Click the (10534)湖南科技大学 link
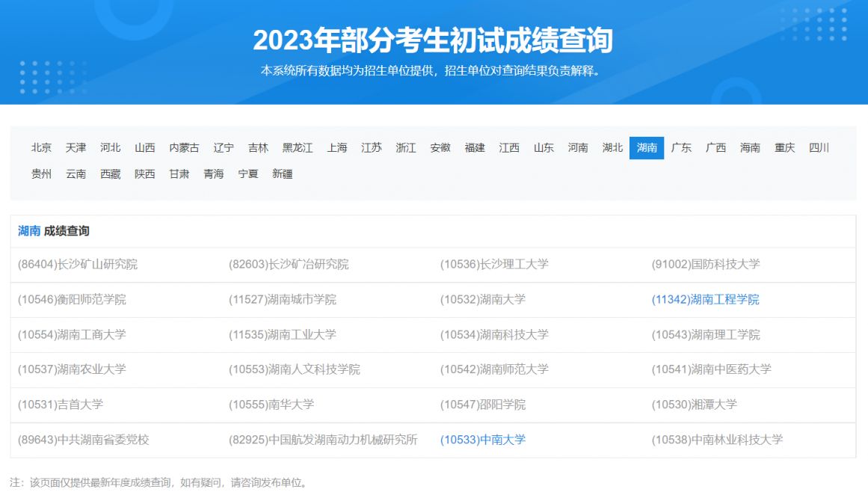This screenshot has width=868, height=501. click(494, 335)
